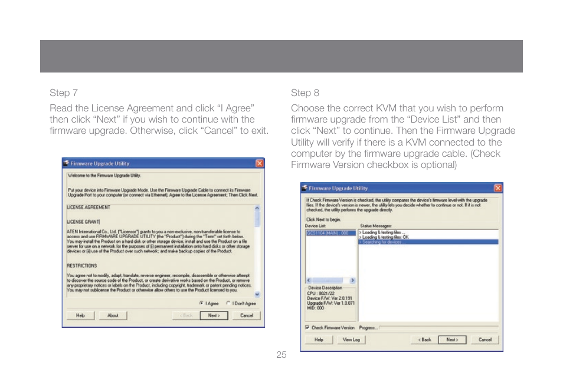Viewport: 563px width, 392px height.
Task: Close the license agreement dialog window
Action: tap(259, 163)
